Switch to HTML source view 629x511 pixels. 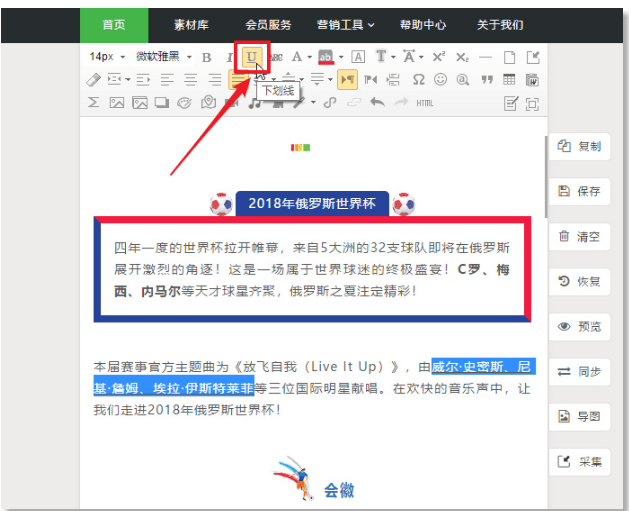(x=424, y=103)
